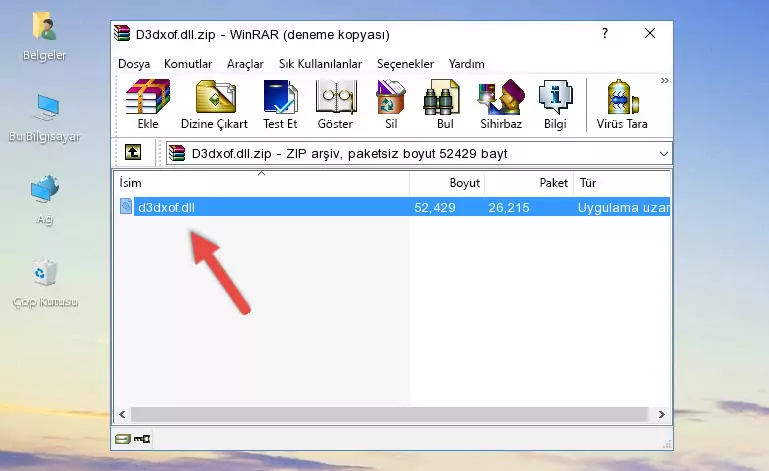Click the archive path address field
Image resolution: width=769 pixels, height=471 pixels.
419,154
